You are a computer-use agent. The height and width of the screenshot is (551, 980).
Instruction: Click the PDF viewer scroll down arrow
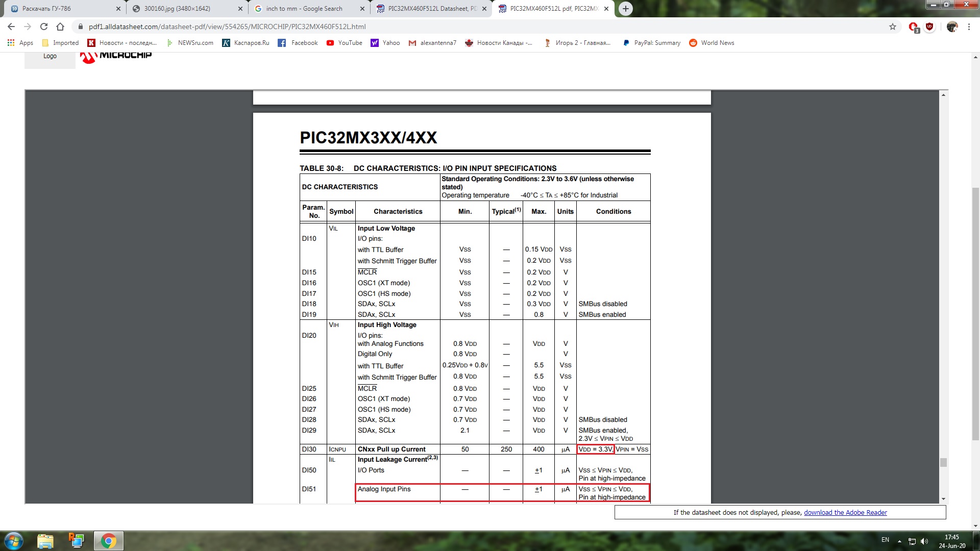(x=943, y=499)
